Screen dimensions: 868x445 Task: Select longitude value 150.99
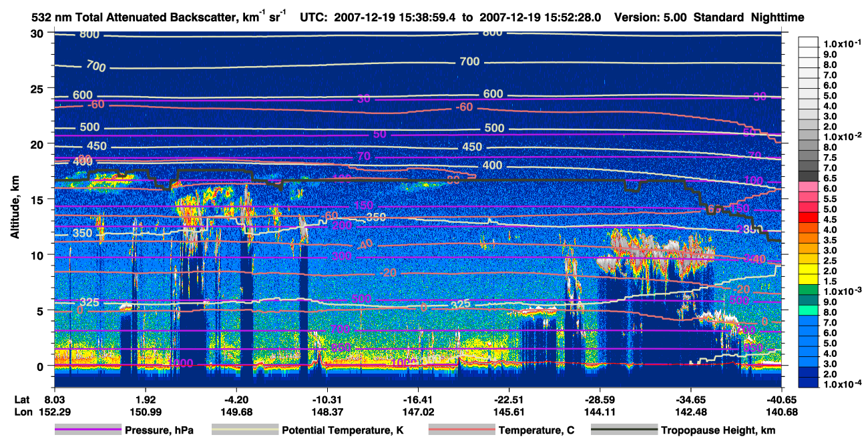145,412
